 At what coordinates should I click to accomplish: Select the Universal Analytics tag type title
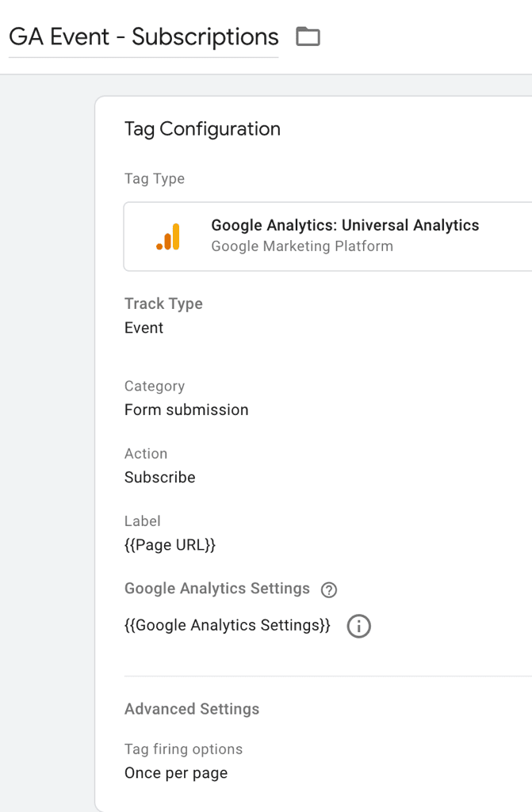345,225
